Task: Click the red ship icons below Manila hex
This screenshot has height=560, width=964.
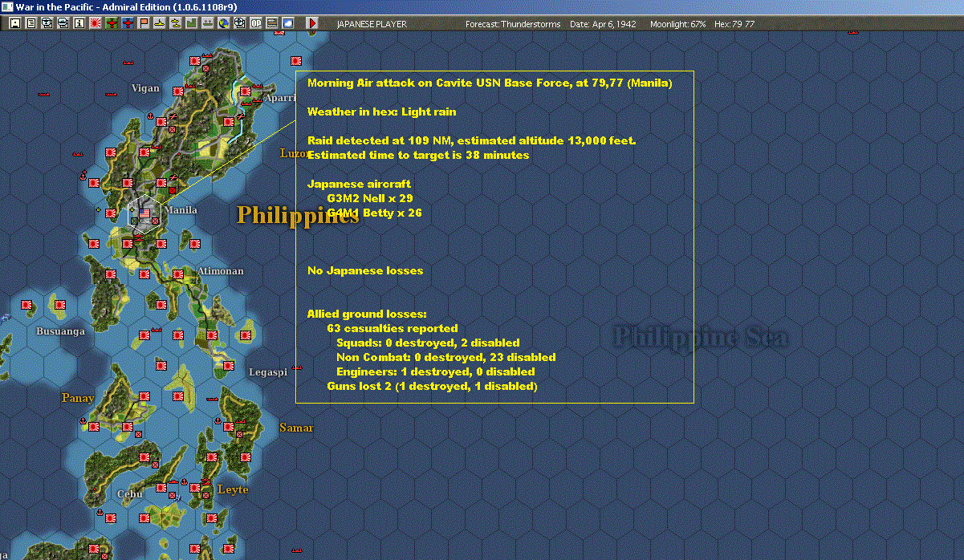Action: (x=139, y=239)
